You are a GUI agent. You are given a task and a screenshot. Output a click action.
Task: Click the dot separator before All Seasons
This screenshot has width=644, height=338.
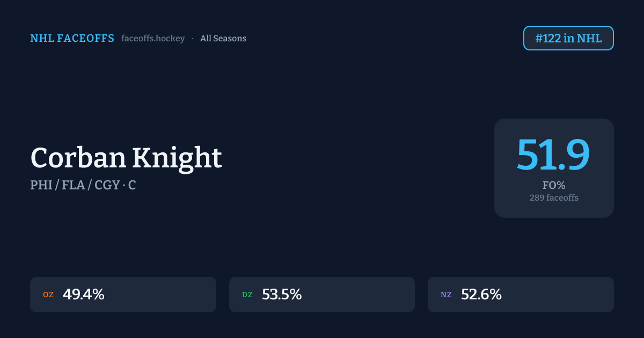193,39
